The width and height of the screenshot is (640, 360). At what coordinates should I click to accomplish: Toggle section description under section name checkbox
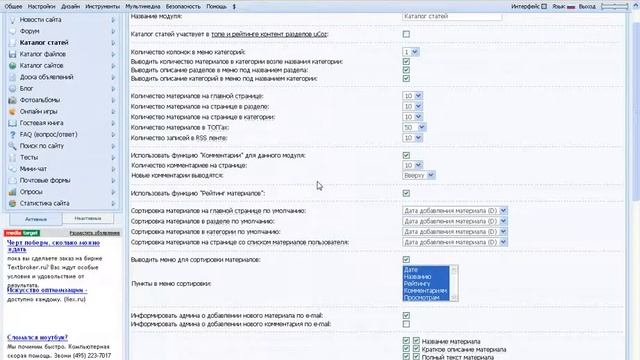tap(406, 70)
